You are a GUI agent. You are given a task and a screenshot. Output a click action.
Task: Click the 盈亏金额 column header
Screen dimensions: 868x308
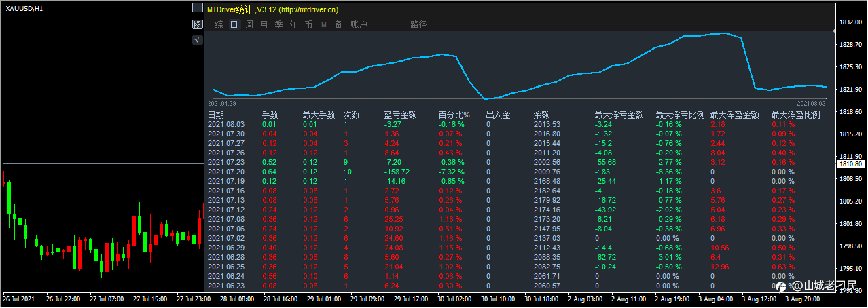click(x=401, y=115)
